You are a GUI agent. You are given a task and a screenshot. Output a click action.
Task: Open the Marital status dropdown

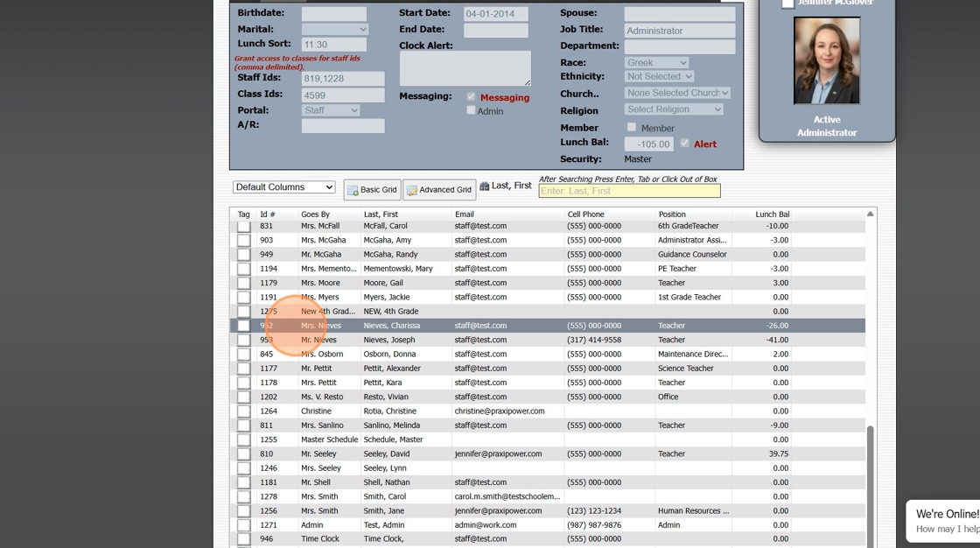[335, 30]
